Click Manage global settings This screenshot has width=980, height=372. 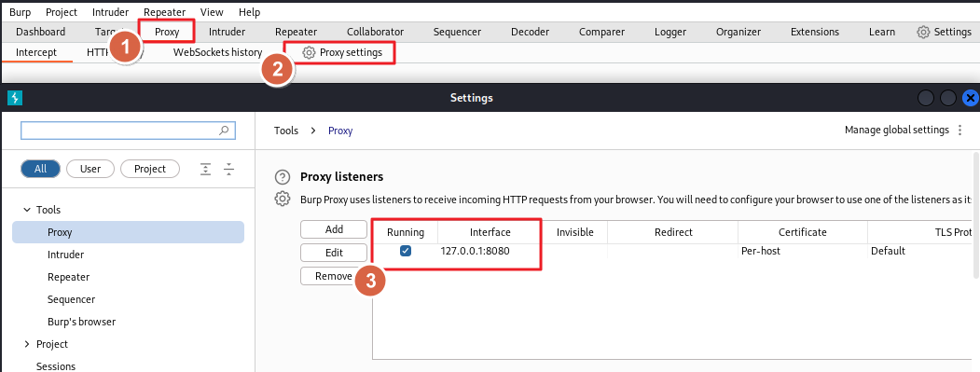click(x=897, y=130)
